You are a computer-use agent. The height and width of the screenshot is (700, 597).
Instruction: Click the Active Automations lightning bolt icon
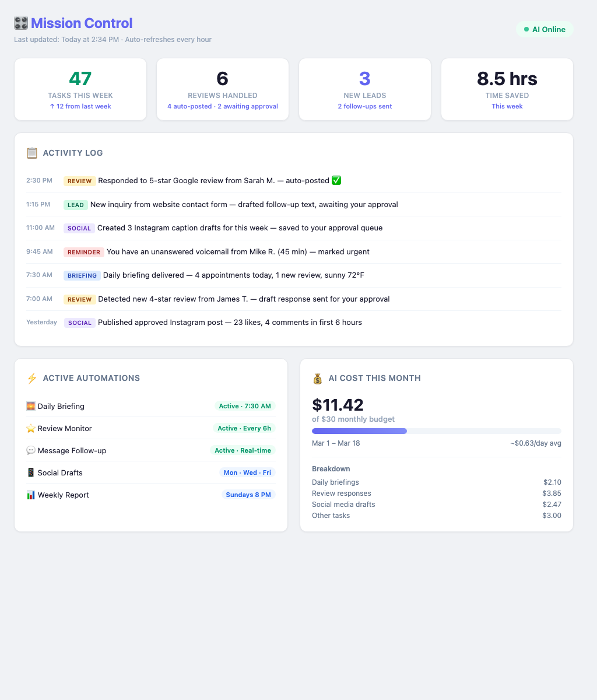pos(32,378)
